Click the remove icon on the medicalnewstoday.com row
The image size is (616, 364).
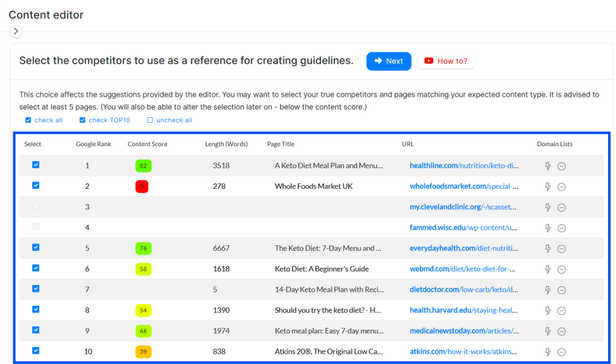pos(562,331)
